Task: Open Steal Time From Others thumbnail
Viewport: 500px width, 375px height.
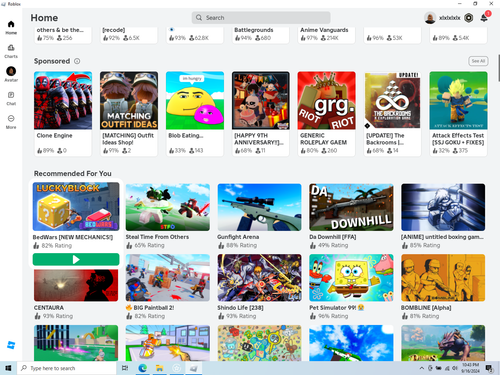Action: [x=168, y=207]
